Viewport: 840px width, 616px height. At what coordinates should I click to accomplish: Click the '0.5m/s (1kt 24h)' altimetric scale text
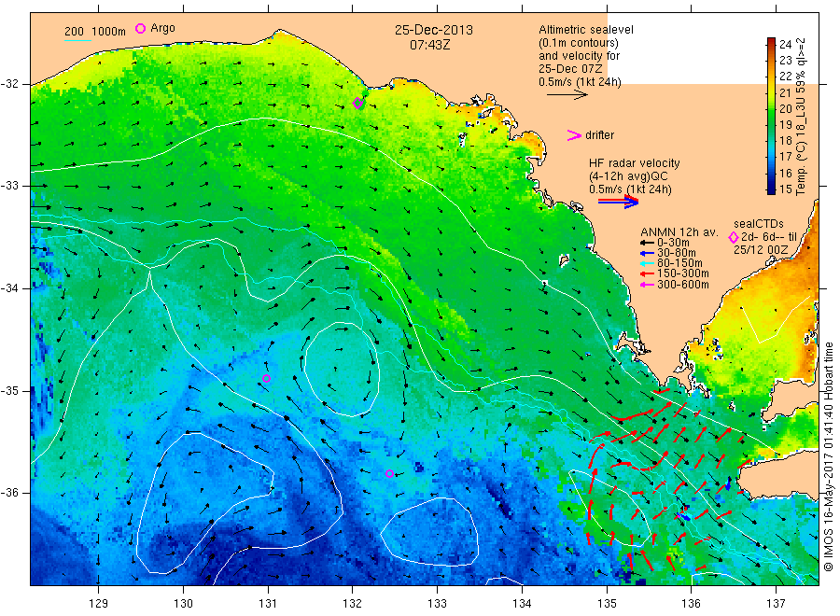(580, 82)
